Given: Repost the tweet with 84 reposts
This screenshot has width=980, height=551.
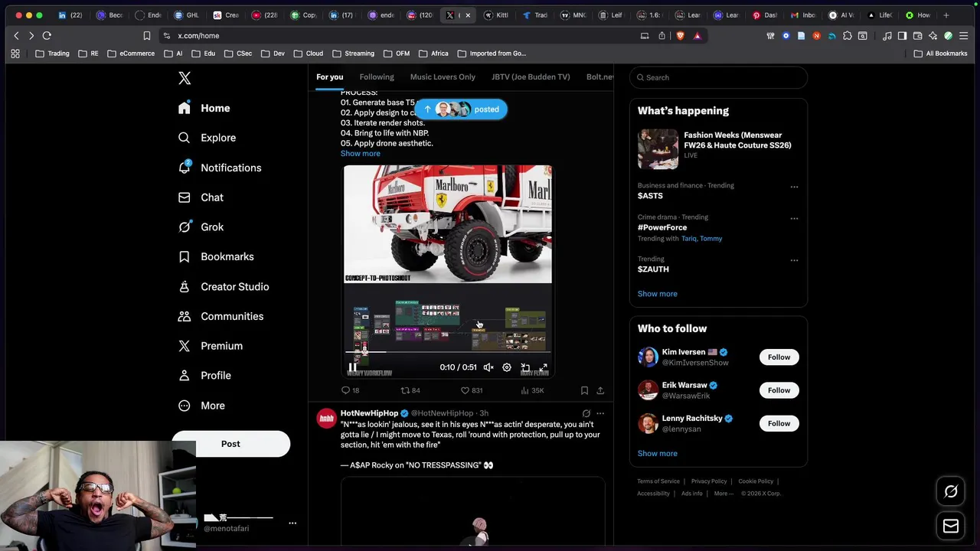Looking at the screenshot, I should coord(410,390).
